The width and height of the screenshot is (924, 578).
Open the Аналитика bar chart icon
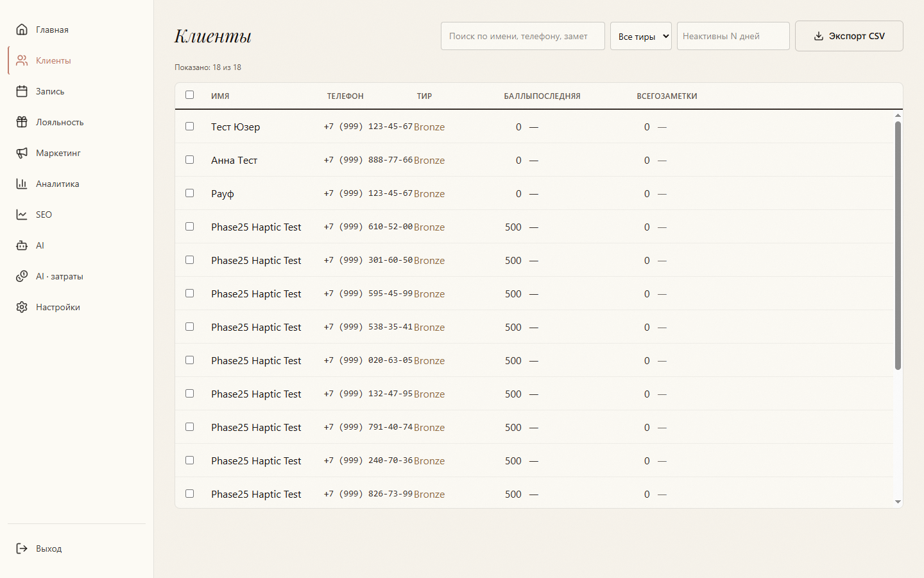tap(22, 184)
